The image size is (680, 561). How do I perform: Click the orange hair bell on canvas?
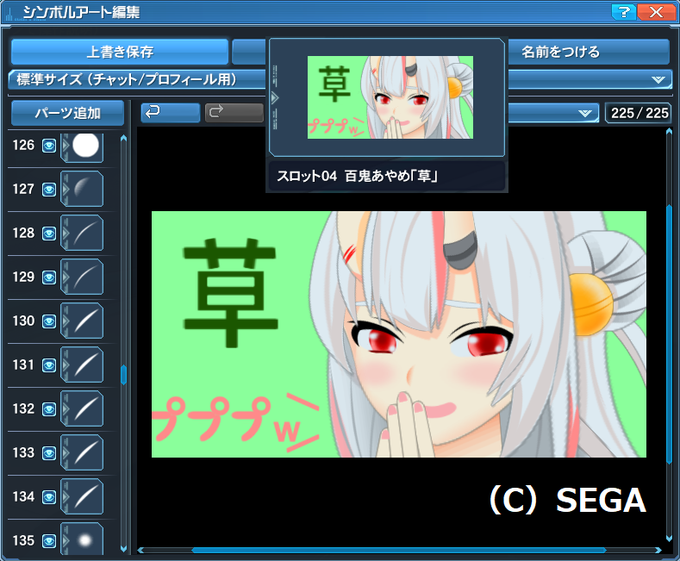pos(591,304)
